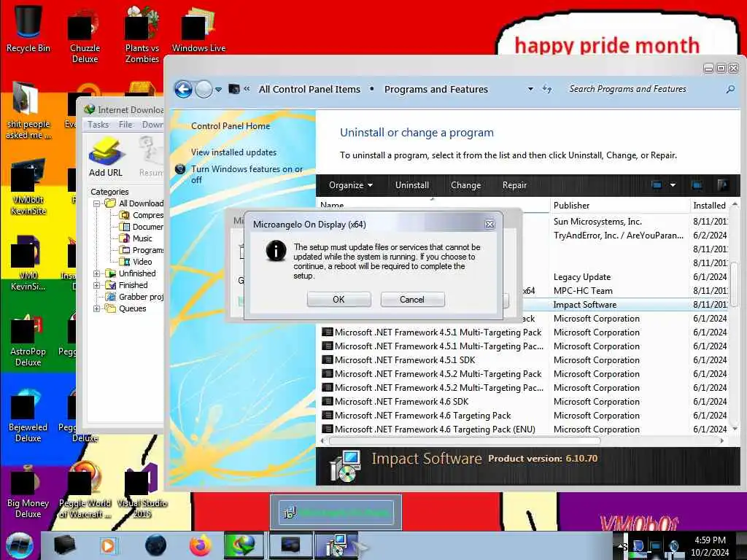Select the Big Money Deluxe desktop shortcut

click(28, 491)
